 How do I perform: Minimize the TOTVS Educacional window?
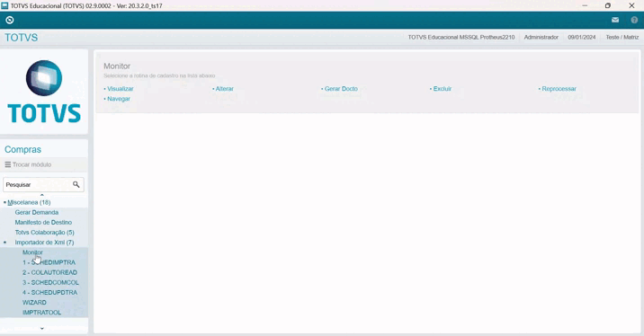[585, 5]
